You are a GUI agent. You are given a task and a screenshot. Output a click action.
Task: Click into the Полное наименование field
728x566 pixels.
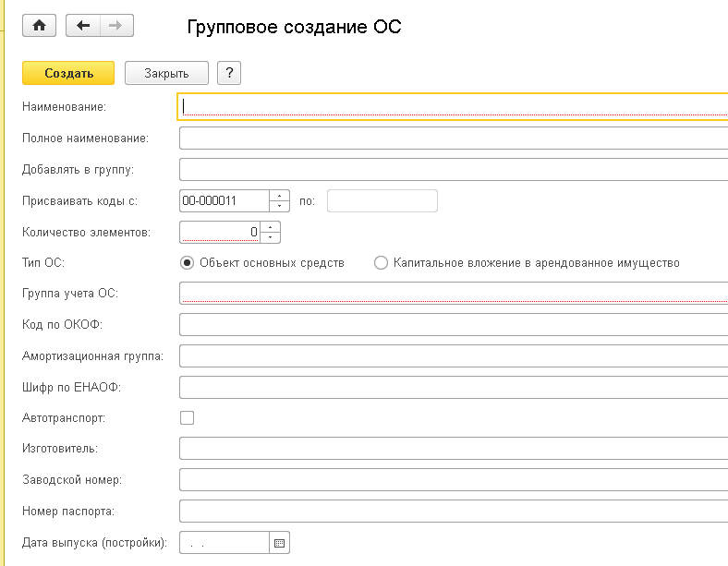pyautogui.click(x=453, y=138)
